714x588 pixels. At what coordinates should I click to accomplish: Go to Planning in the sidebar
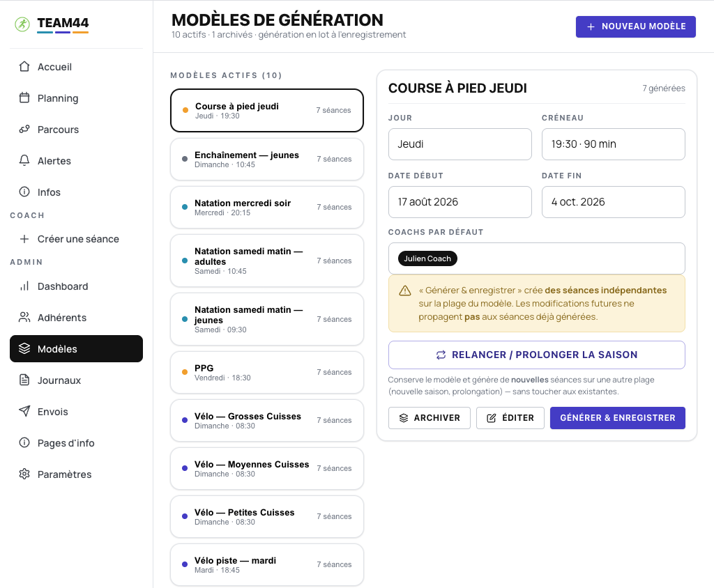[76, 98]
